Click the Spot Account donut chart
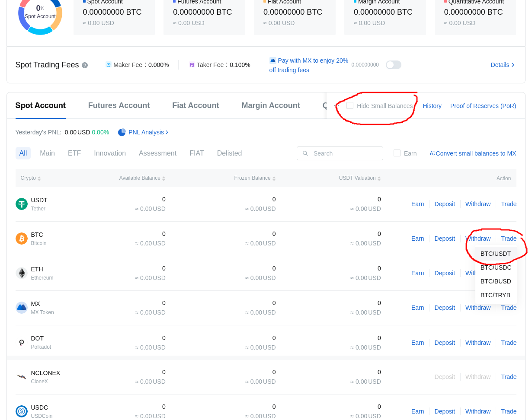This screenshot has width=532, height=420. pyautogui.click(x=40, y=13)
